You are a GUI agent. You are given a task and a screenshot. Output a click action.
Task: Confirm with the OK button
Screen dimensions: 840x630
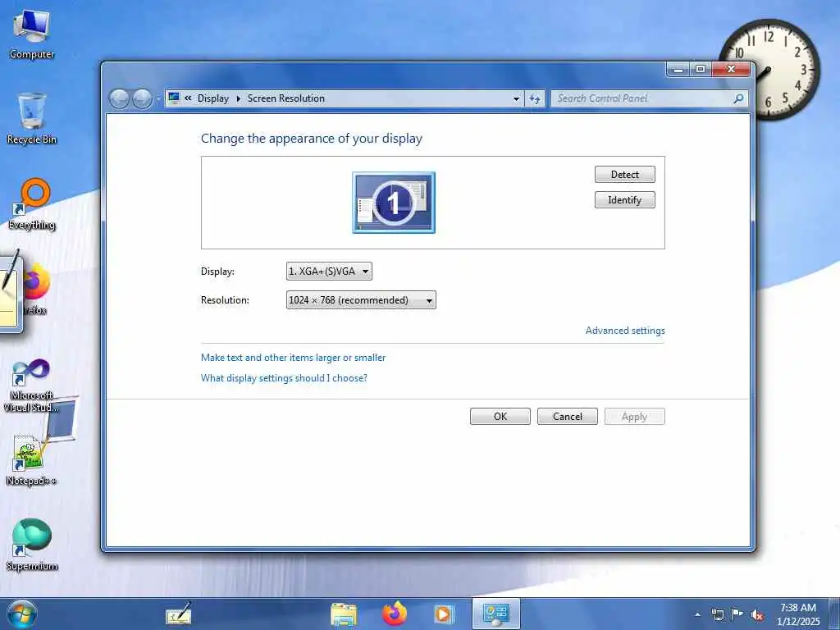[x=500, y=416]
